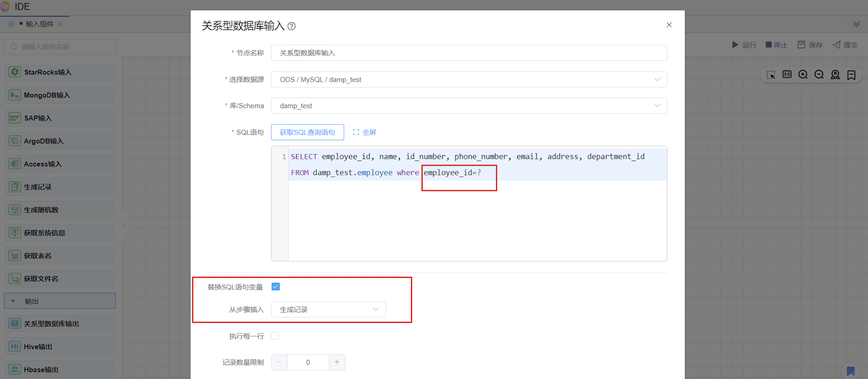Click the help question mark icon
The height and width of the screenshot is (379, 868).
[x=291, y=26]
